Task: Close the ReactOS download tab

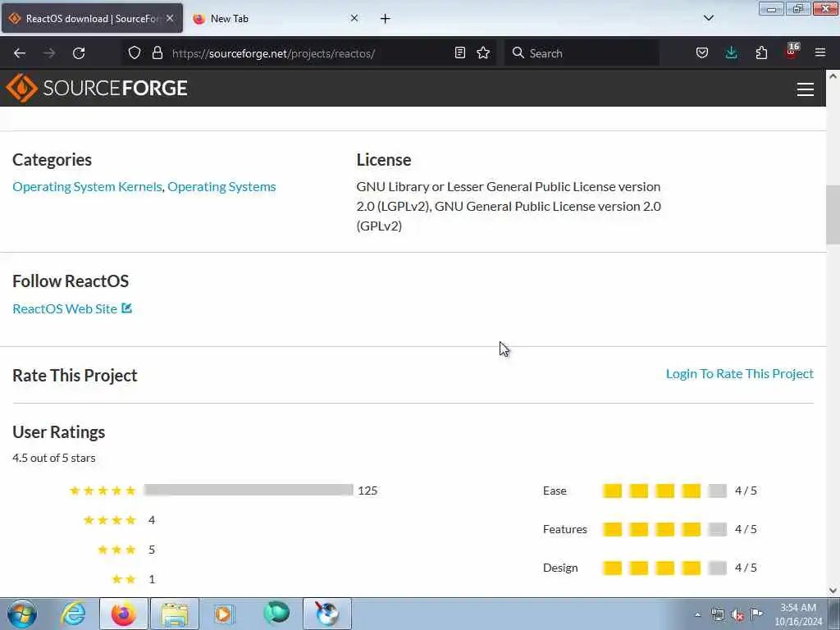Action: pos(170,18)
